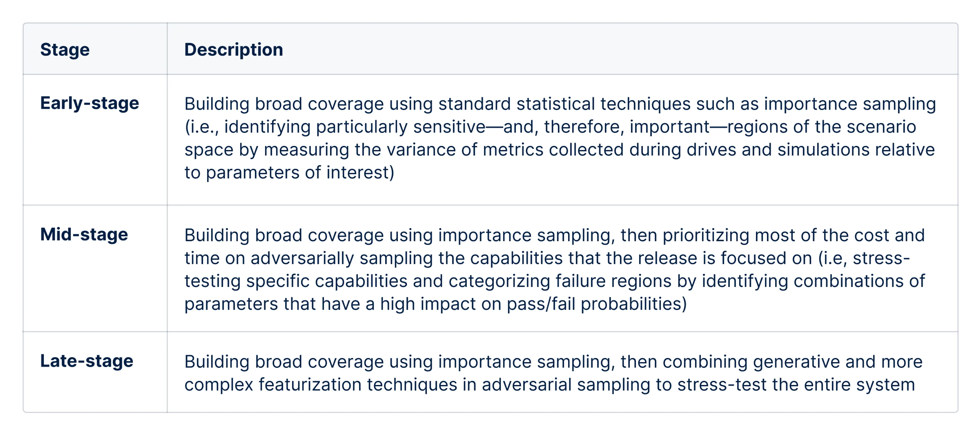980x429 pixels.
Task: Click the Description column header
Action: 234,50
